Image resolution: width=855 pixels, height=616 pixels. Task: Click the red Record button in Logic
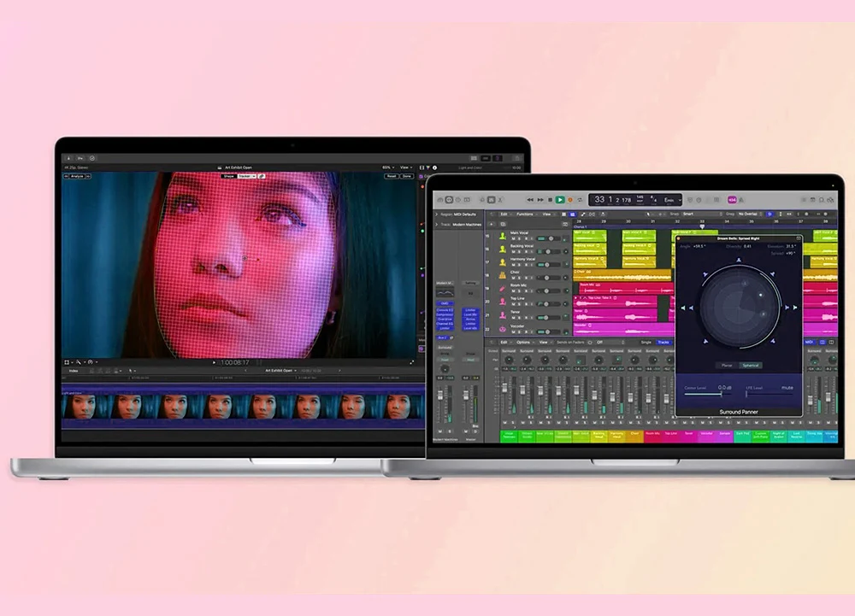click(x=569, y=200)
